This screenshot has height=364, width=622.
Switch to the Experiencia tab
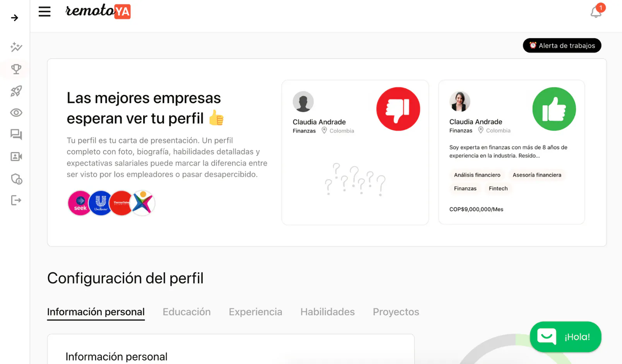point(255,312)
